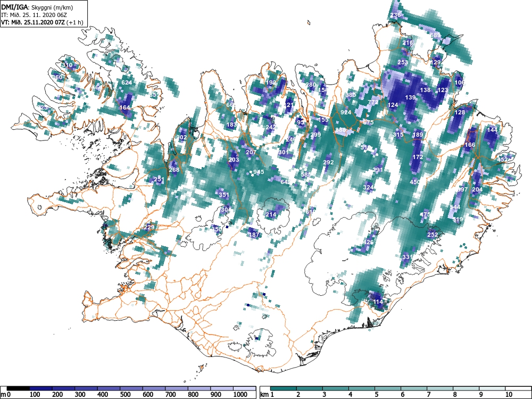
Task: Click the map value 144 in the east
Action: 492,130
